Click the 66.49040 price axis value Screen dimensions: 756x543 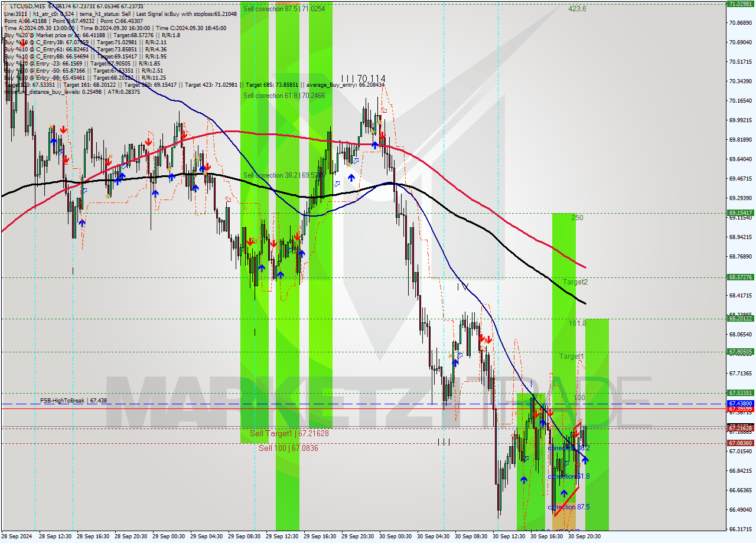[x=740, y=509]
